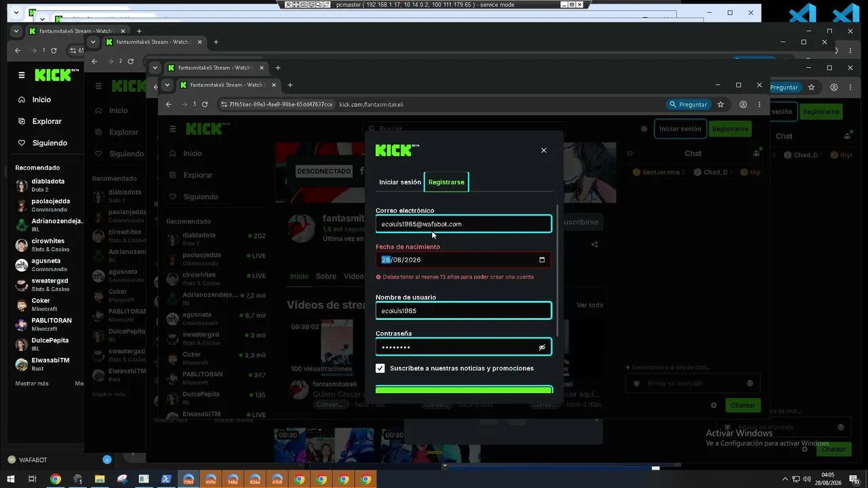This screenshot has width=868, height=488.
Task: Expand tab search dropdown in the third window
Action: coord(155,68)
